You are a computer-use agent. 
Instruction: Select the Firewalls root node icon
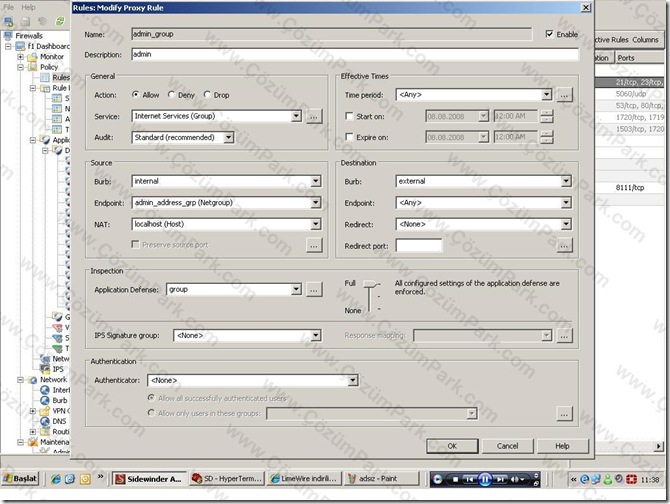(x=7, y=35)
